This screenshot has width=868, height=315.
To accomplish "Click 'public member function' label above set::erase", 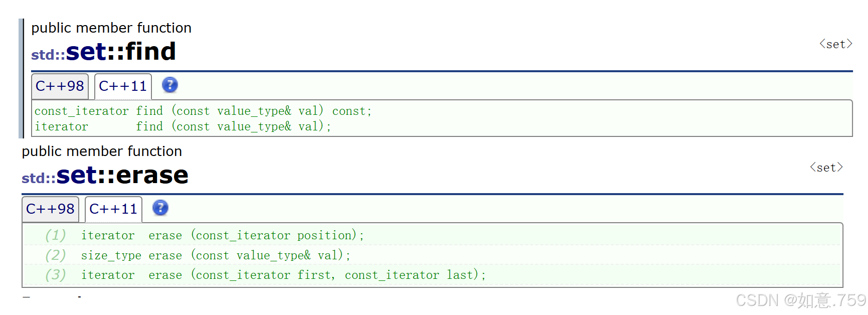I will tap(102, 151).
